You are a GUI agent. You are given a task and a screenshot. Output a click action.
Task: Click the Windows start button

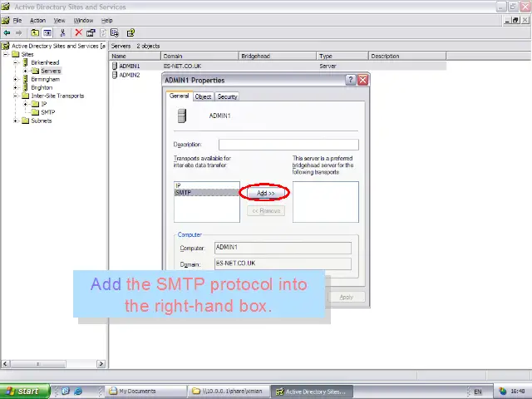(x=25, y=392)
